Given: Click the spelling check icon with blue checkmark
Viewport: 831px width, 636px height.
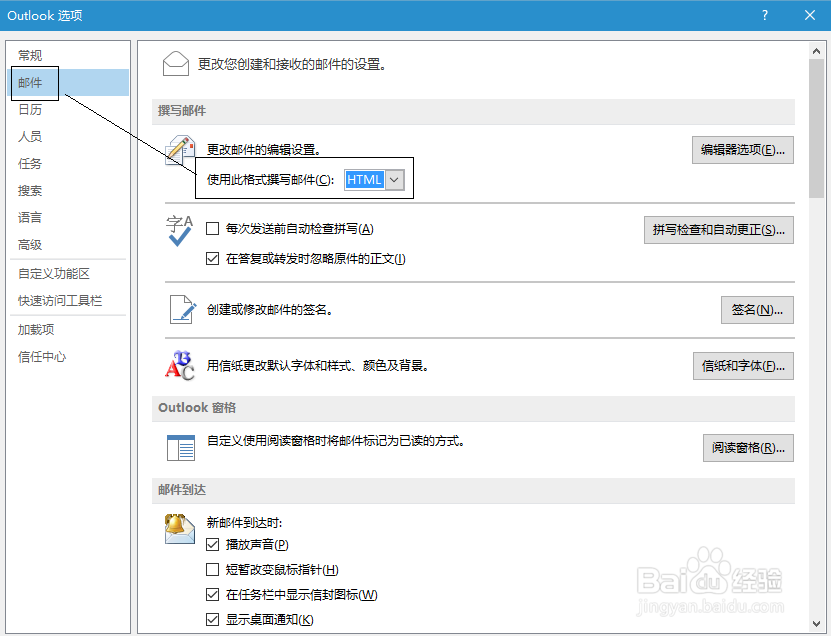Looking at the screenshot, I should pos(180,231).
